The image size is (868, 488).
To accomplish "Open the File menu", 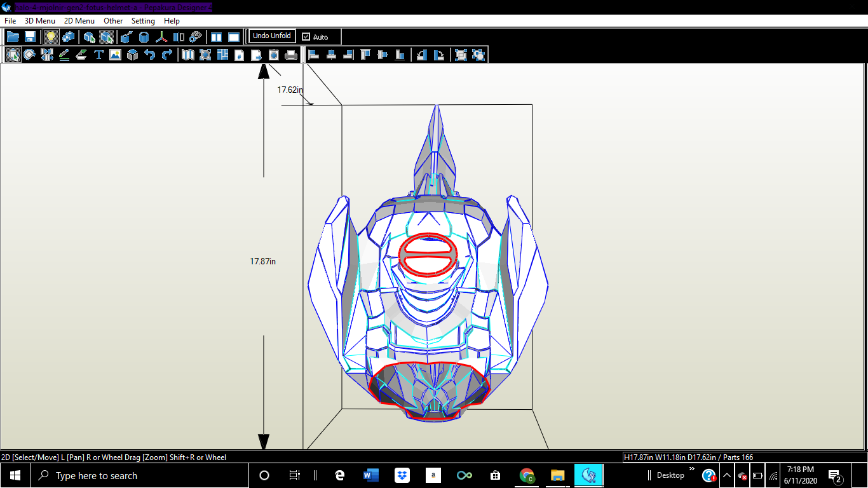I will (x=10, y=20).
